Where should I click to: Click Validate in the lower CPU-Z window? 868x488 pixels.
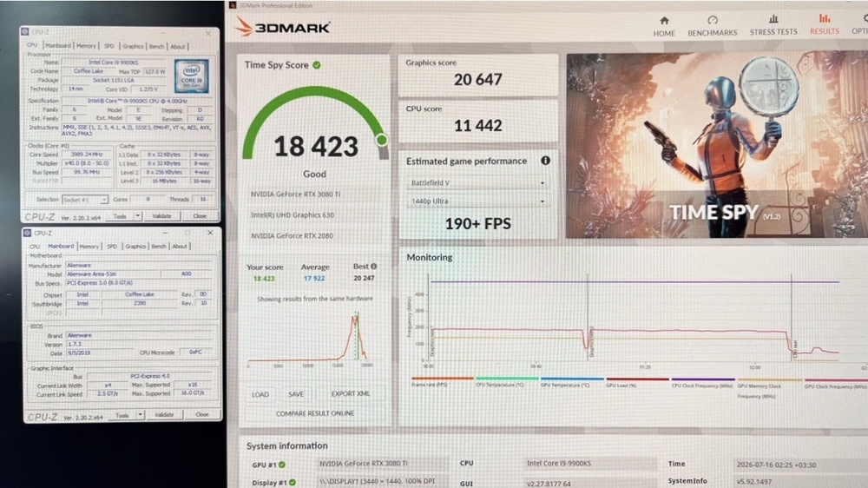[164, 414]
